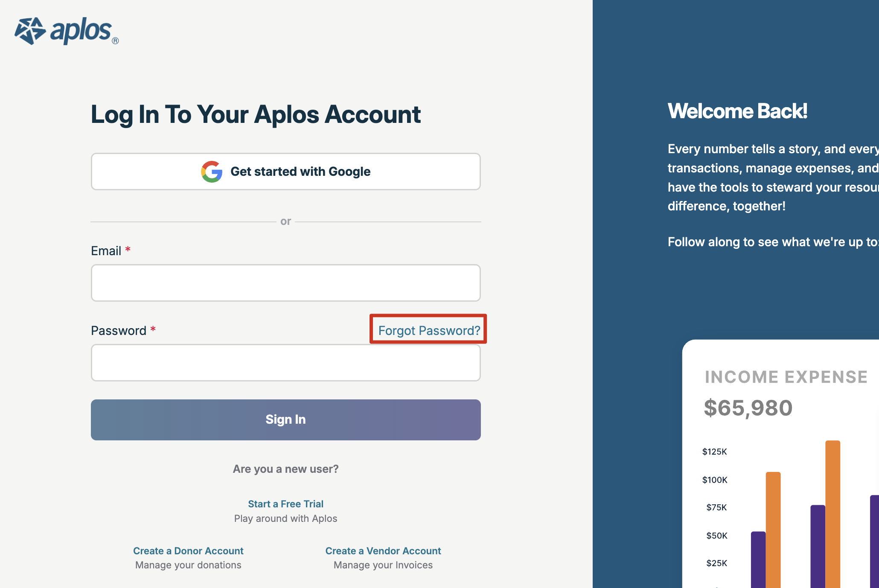Open Create a Donor Account link

[x=188, y=551]
